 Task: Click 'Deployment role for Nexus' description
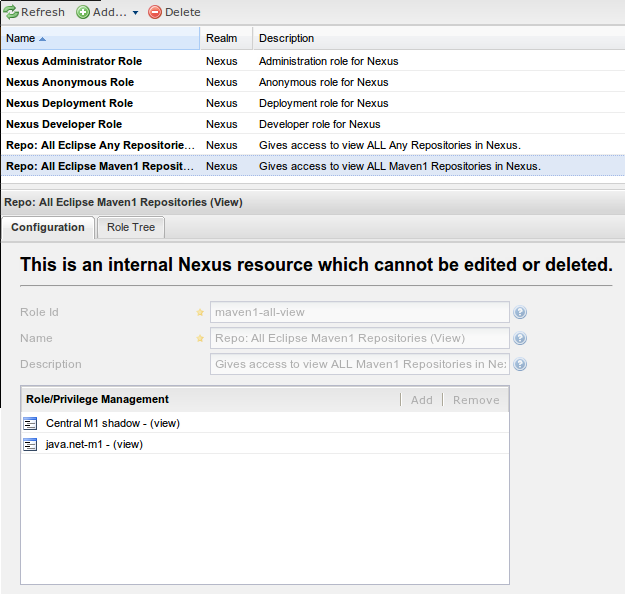pos(323,103)
